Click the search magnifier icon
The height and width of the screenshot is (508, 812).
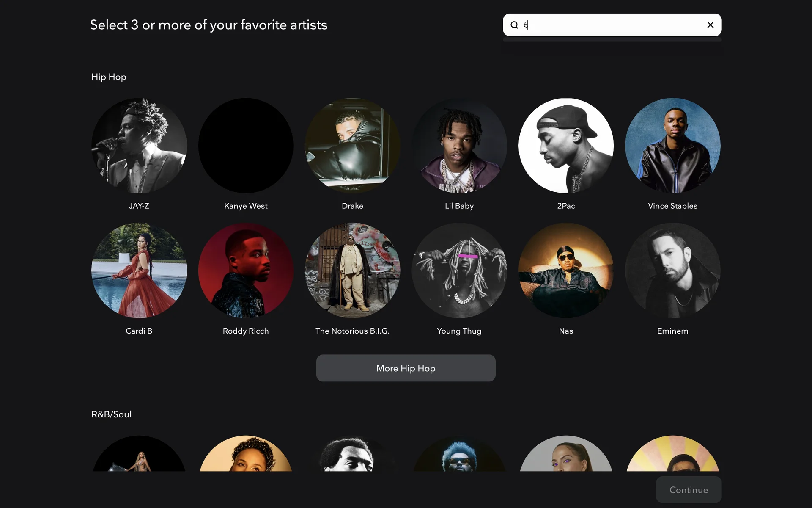click(x=514, y=25)
